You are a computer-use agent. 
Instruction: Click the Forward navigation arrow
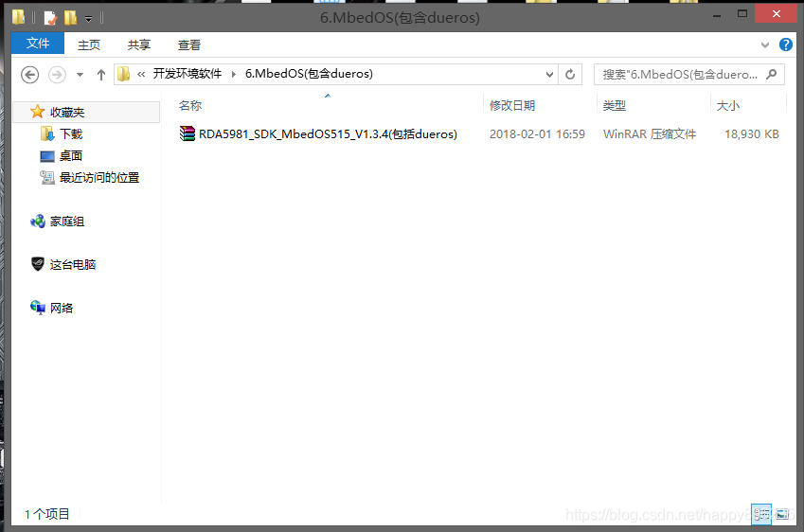pos(57,75)
